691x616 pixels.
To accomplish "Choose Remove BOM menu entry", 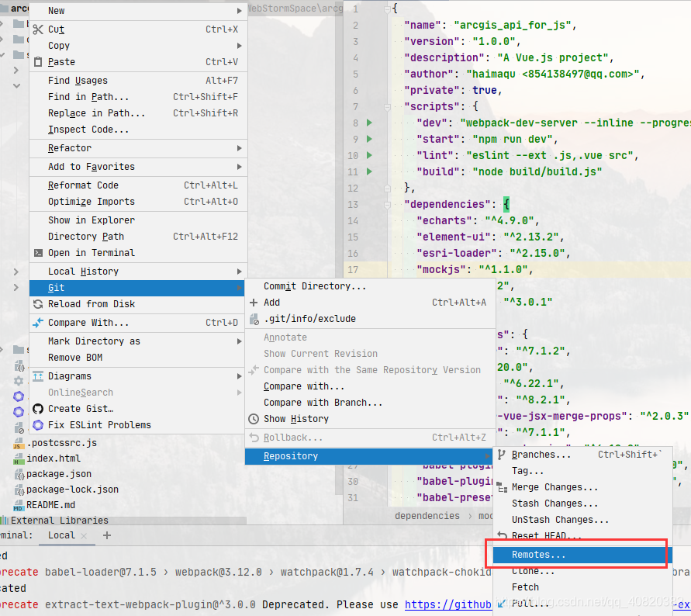I will pos(136,358).
